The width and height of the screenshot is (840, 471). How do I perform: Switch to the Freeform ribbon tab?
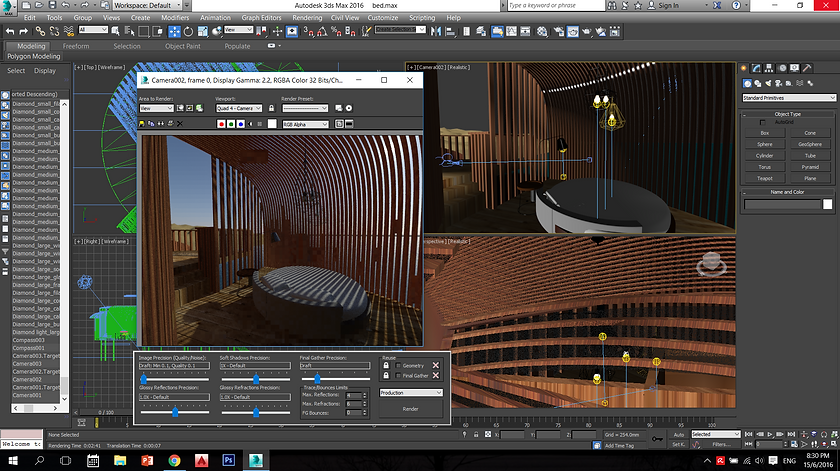[76, 46]
